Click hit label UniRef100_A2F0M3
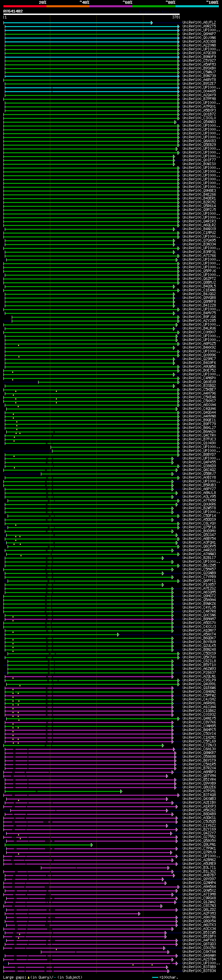The image size is (222, 980). pos(199,913)
